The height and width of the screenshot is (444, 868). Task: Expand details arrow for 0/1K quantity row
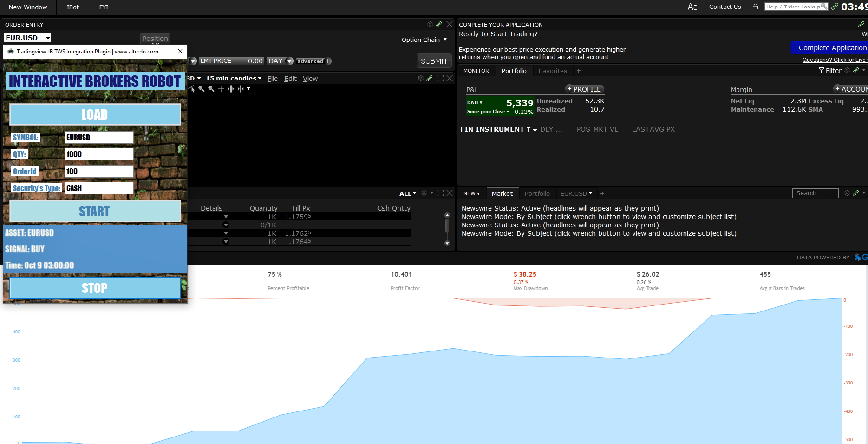(226, 225)
